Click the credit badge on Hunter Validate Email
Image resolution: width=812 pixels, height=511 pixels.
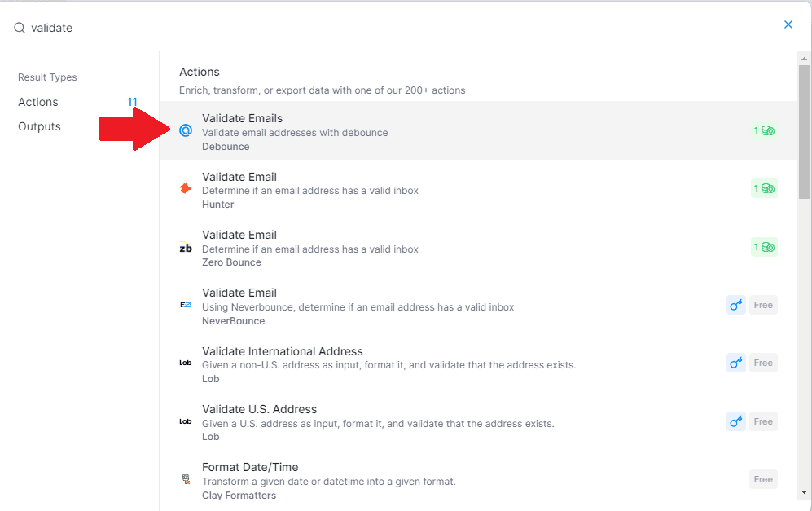click(764, 189)
